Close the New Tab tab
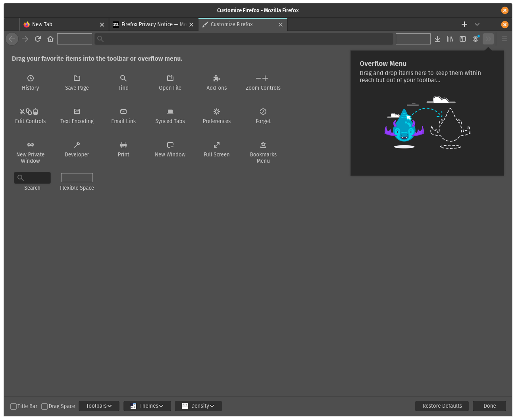Viewport: 516px width, 420px height. point(102,25)
